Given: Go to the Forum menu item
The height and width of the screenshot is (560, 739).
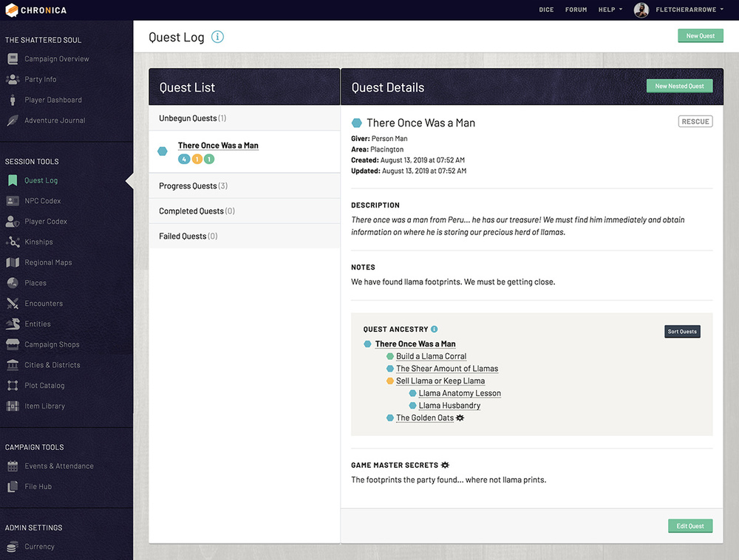Looking at the screenshot, I should tap(576, 10).
